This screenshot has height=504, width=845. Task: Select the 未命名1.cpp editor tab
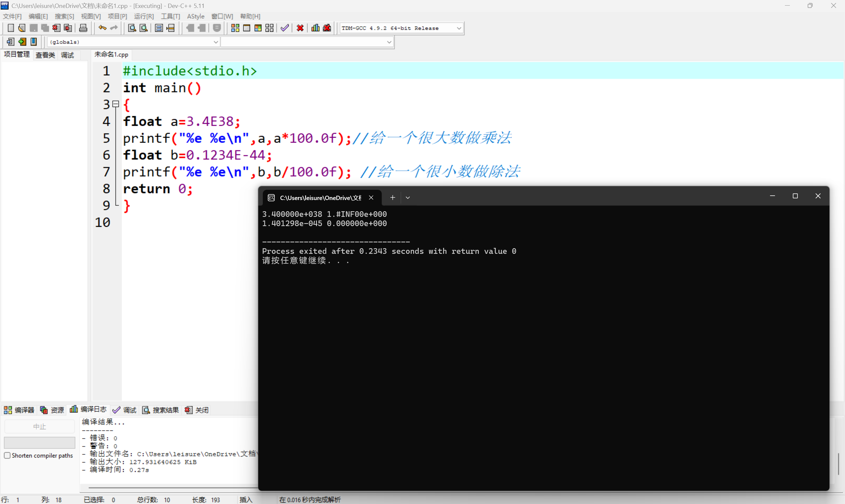[x=111, y=54]
